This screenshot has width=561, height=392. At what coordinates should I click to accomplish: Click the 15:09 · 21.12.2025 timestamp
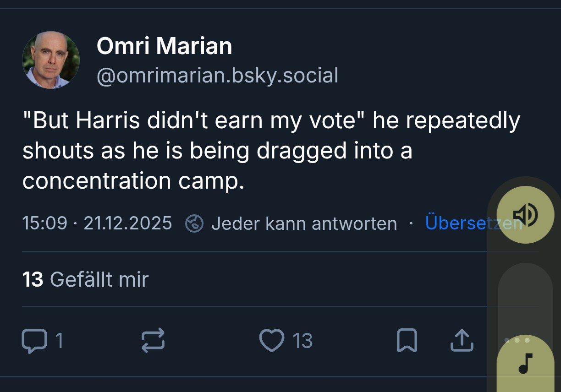97,223
